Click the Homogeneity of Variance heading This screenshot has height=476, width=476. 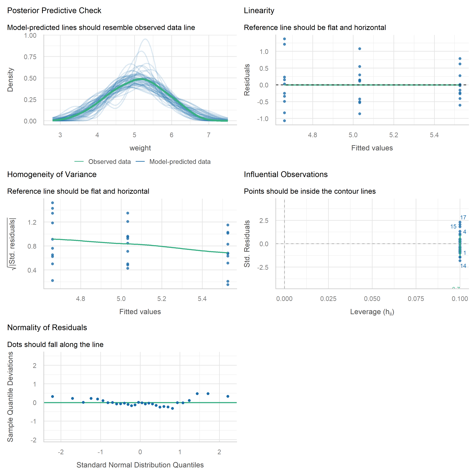point(52,174)
